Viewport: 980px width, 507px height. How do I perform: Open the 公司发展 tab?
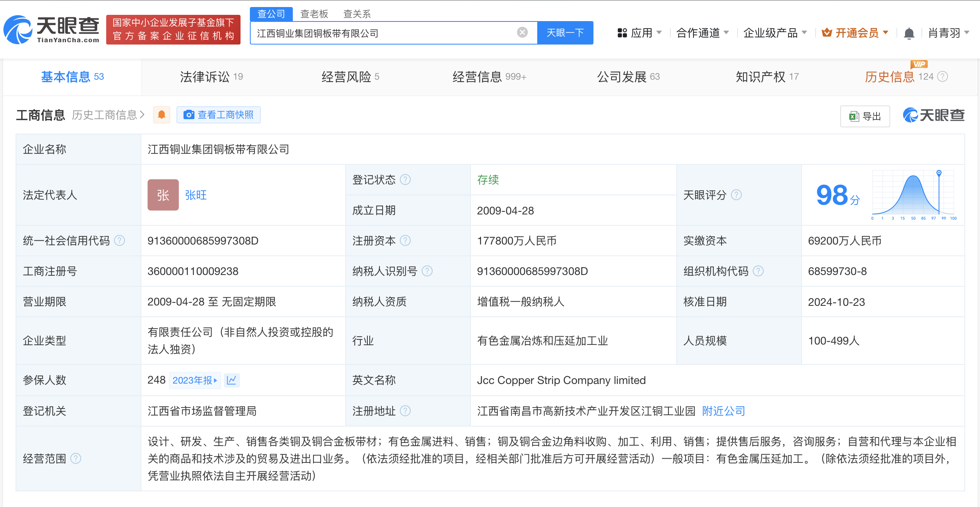pyautogui.click(x=628, y=77)
